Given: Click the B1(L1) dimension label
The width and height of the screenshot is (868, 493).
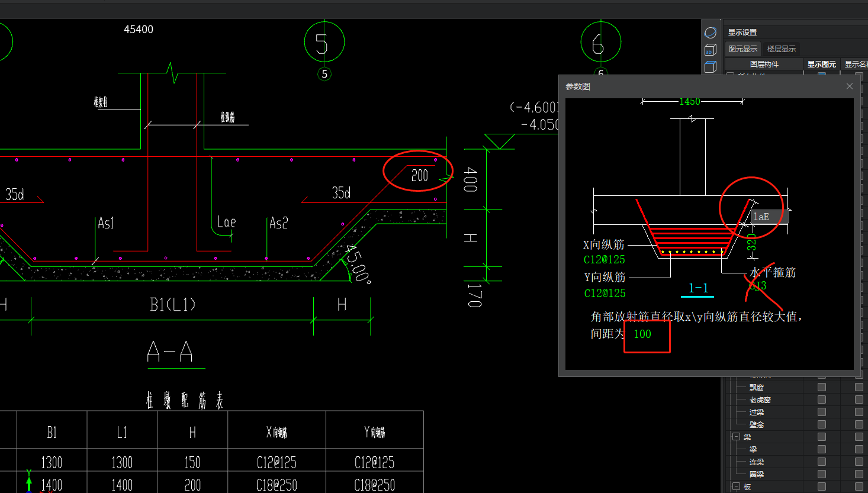Looking at the screenshot, I should pyautogui.click(x=172, y=304).
